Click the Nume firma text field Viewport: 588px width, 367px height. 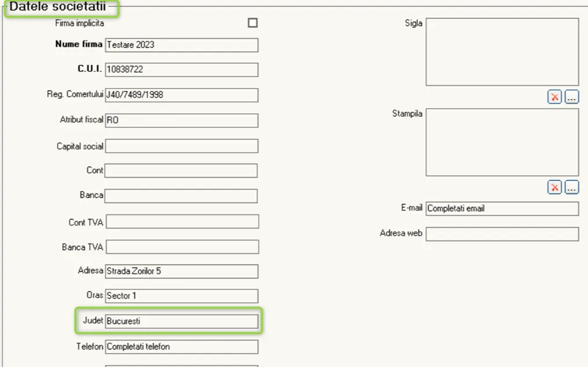click(181, 45)
